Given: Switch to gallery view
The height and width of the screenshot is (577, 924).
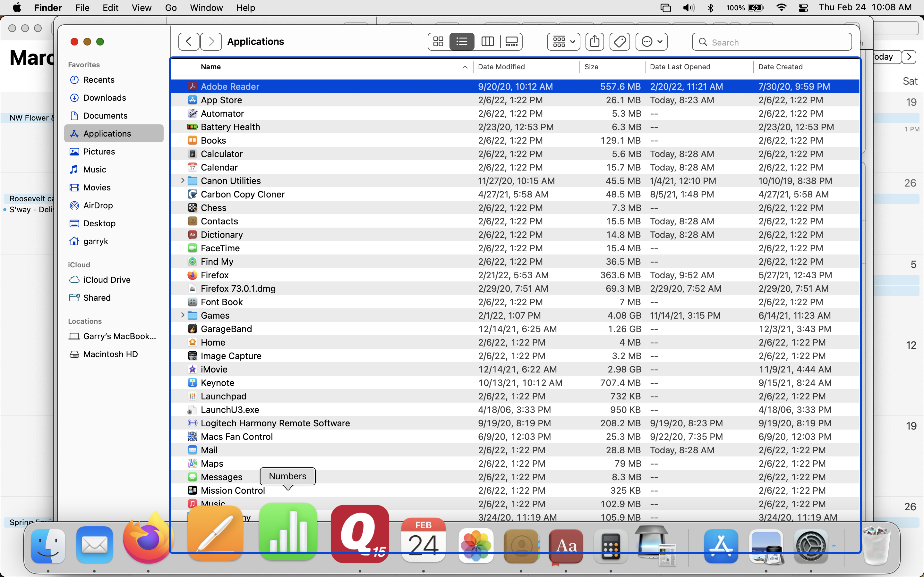Looking at the screenshot, I should tap(511, 42).
